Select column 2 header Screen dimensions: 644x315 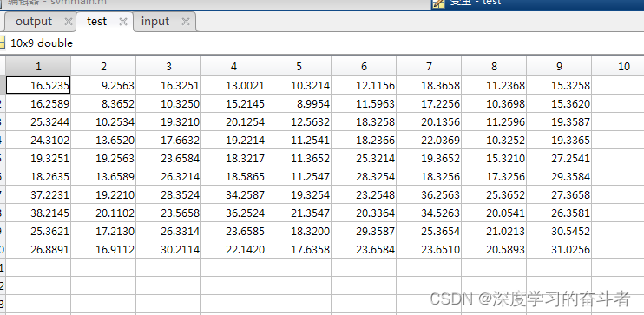click(103, 66)
